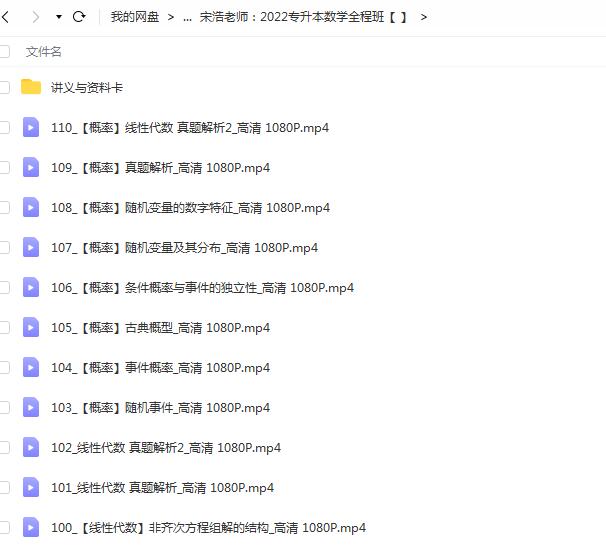This screenshot has height=548, width=606.
Task: Click video icon for 105 古典概型
Action: 31,327
